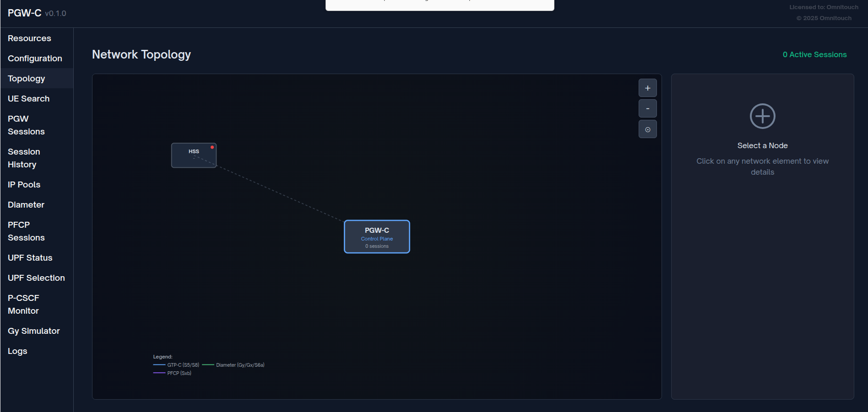
Task: Open PGW Sessions in sidebar
Action: pyautogui.click(x=26, y=125)
